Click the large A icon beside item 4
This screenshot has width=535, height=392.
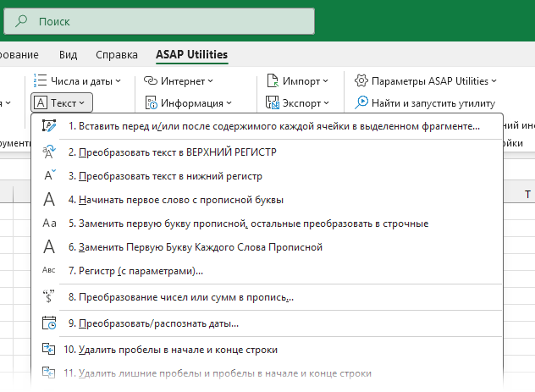click(x=49, y=199)
